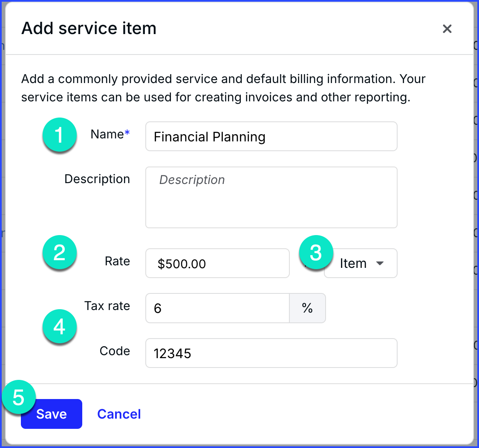Click the green step 2 badge
The width and height of the screenshot is (479, 448).
(x=59, y=253)
